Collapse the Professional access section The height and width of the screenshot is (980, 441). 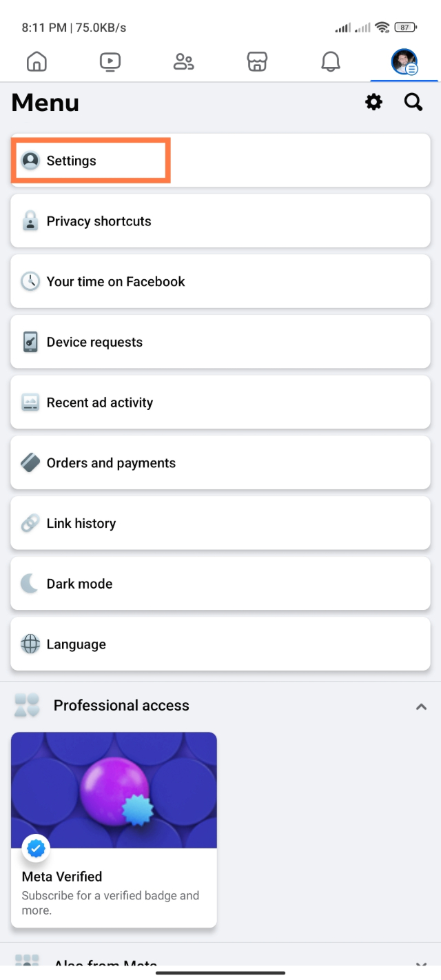[421, 706]
